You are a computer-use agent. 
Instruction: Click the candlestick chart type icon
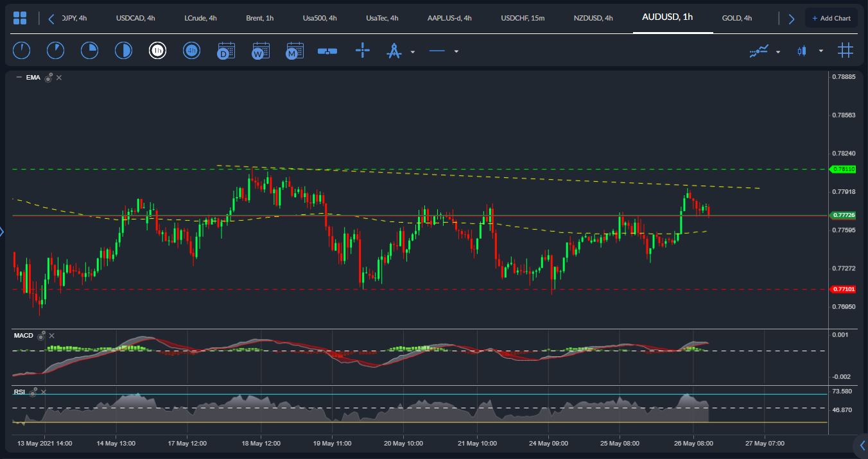[801, 51]
